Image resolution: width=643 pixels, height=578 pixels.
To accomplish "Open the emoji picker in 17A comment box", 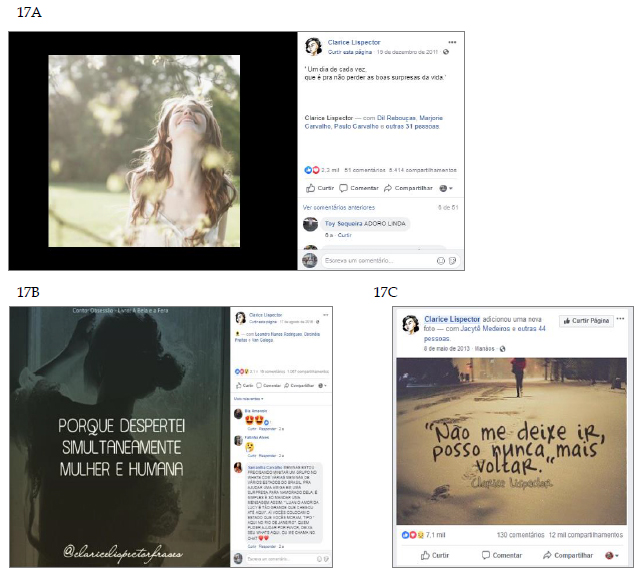I will tap(441, 261).
